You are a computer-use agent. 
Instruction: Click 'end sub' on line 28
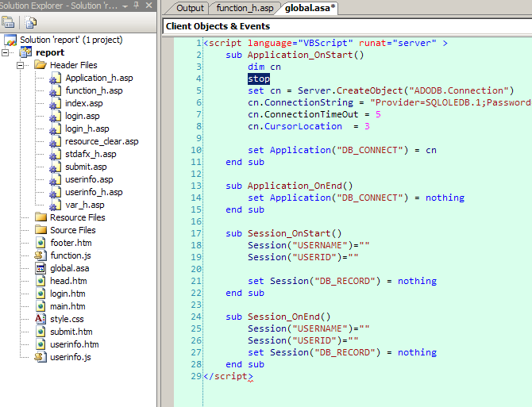tap(245, 364)
